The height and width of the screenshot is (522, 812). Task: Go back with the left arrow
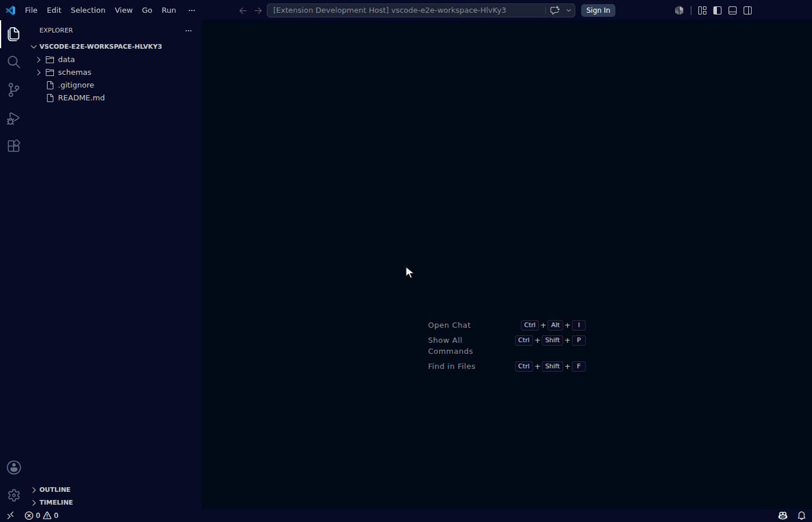coord(243,10)
